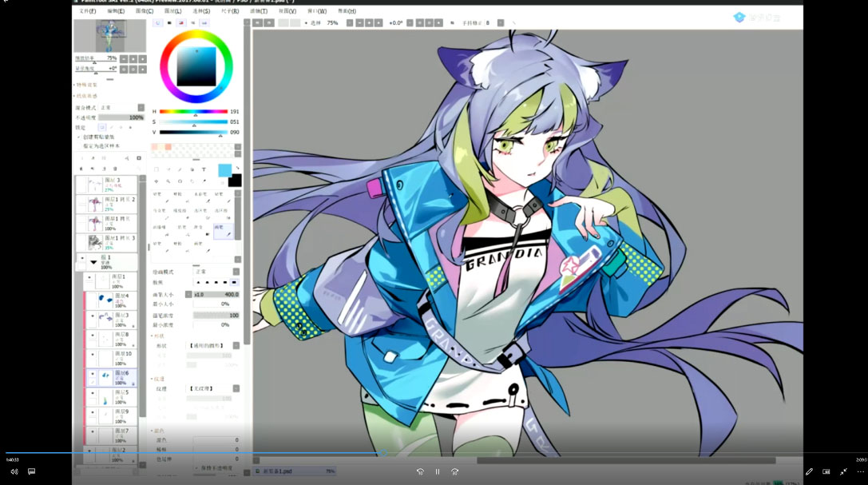Click the brush size x1.0 multiplier button
868x485 pixels.
coord(199,295)
